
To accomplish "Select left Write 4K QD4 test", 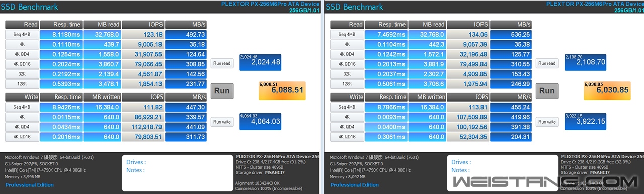I will tap(22, 127).
